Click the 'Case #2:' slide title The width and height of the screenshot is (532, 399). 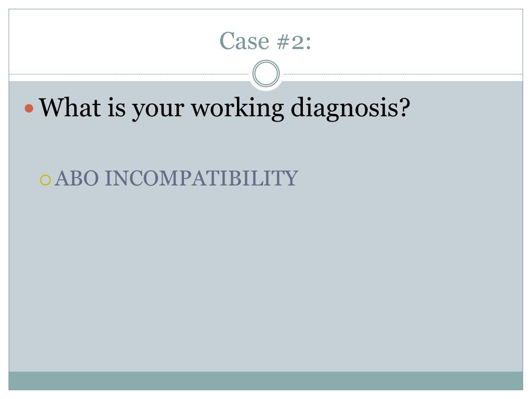click(265, 41)
